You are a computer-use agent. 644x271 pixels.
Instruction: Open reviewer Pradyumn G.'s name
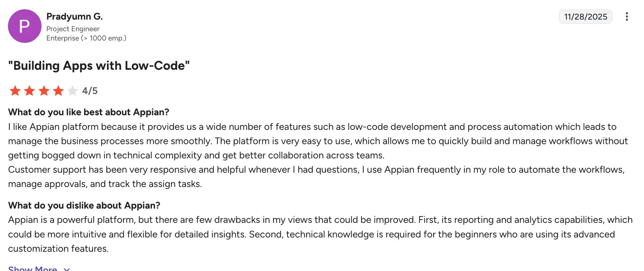point(75,16)
